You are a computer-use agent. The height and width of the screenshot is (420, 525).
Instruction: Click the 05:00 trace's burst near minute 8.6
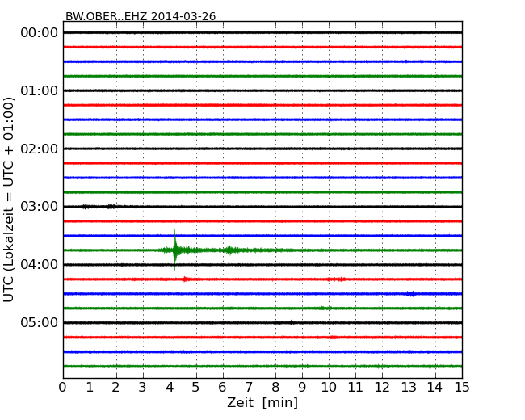click(292, 322)
